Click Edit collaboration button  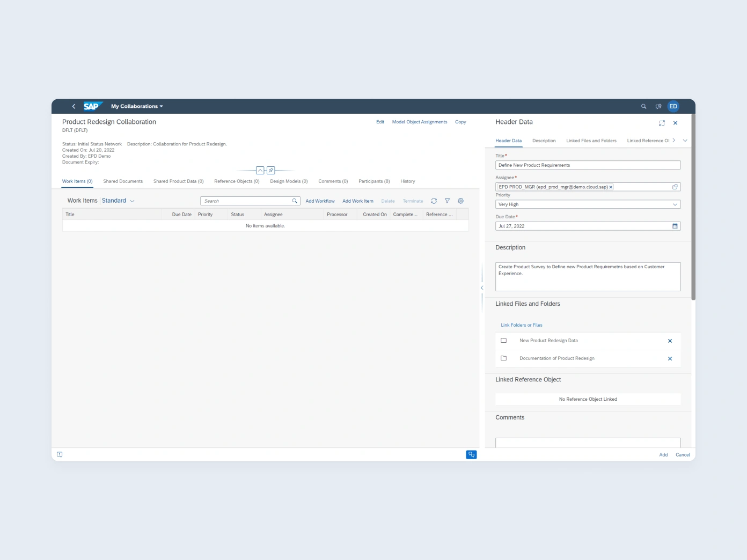click(380, 122)
